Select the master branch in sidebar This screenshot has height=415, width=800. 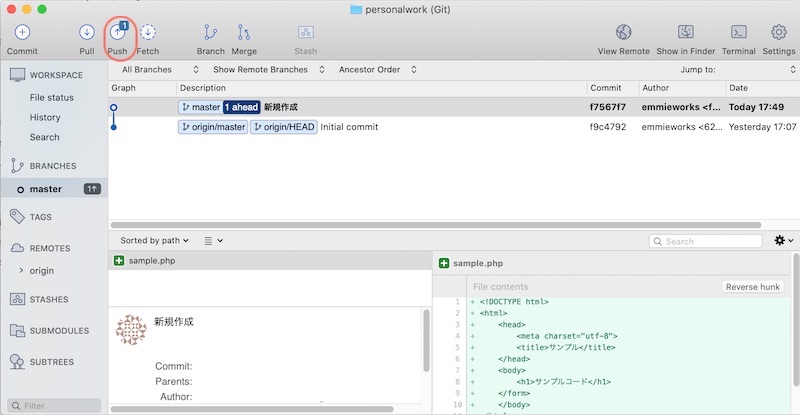coord(54,189)
